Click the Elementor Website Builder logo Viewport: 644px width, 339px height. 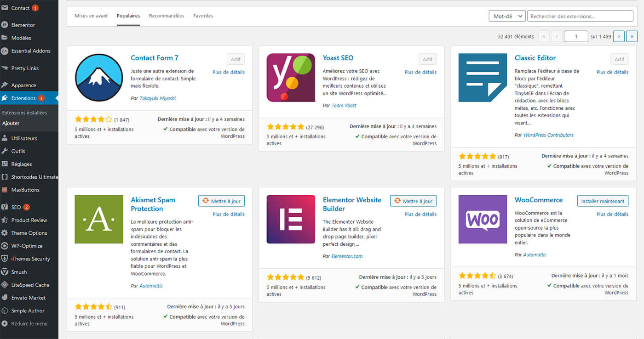[291, 219]
